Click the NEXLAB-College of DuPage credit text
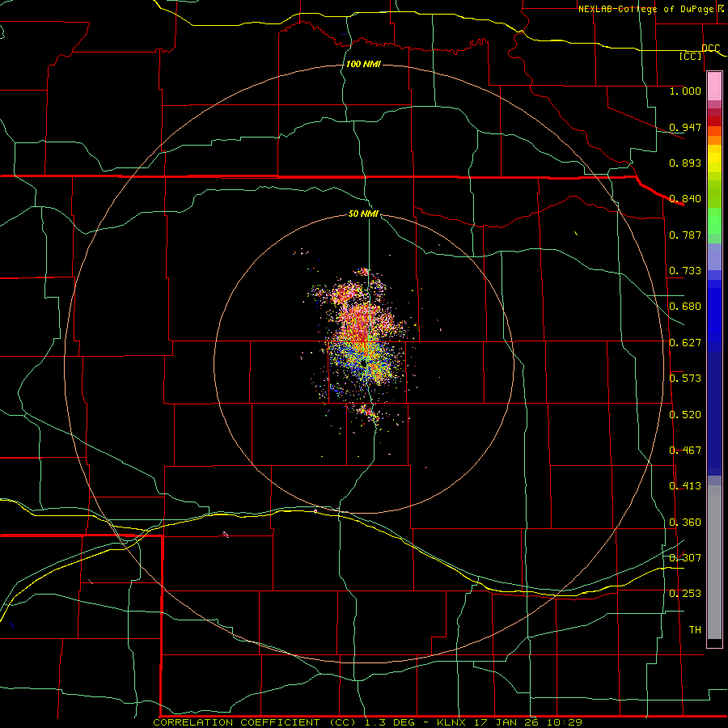Screen dimensions: 728x728 (x=646, y=9)
